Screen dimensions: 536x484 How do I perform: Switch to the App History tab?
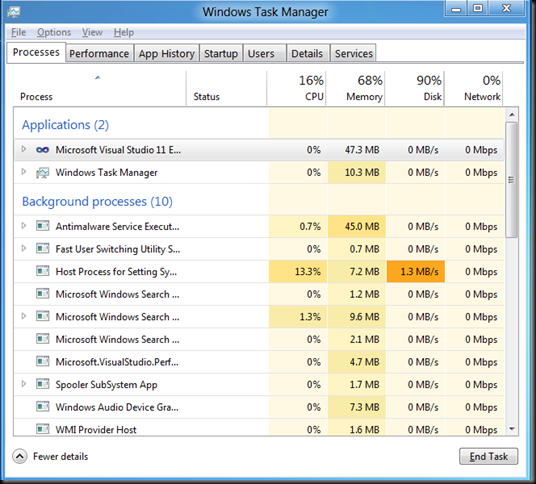click(166, 53)
